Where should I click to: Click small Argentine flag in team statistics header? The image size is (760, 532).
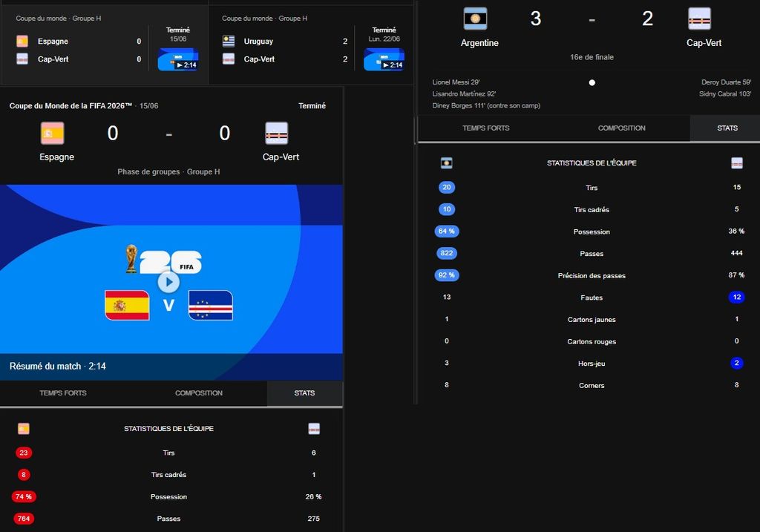click(x=446, y=163)
